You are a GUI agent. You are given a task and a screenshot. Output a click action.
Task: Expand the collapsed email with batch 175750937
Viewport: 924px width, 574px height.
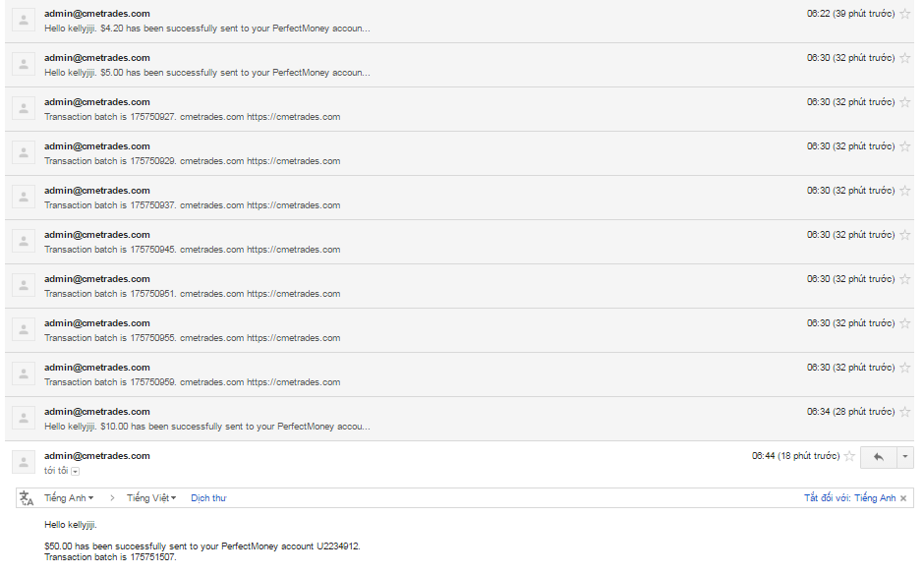[x=393, y=198]
